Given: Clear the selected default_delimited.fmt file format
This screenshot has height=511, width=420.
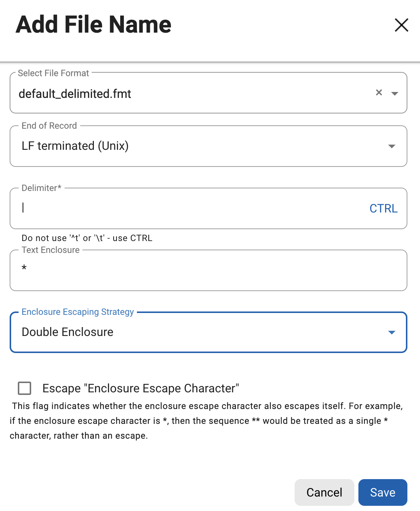Looking at the screenshot, I should click(379, 93).
